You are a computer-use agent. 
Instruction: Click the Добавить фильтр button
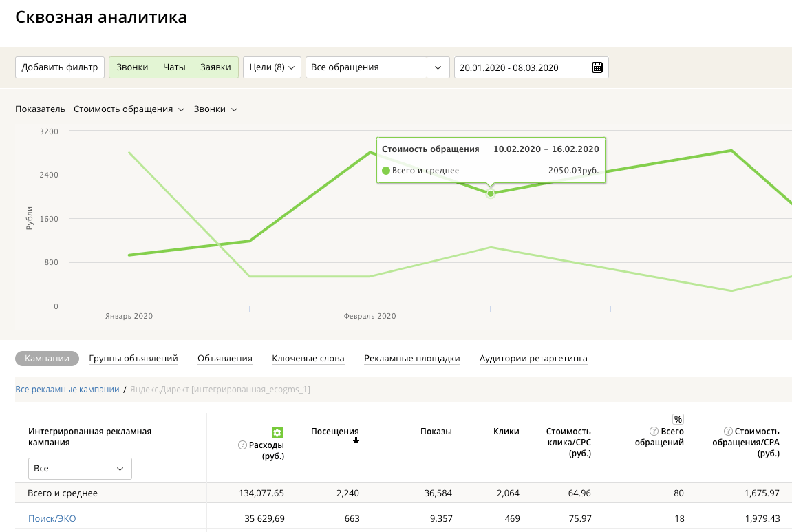[60, 67]
